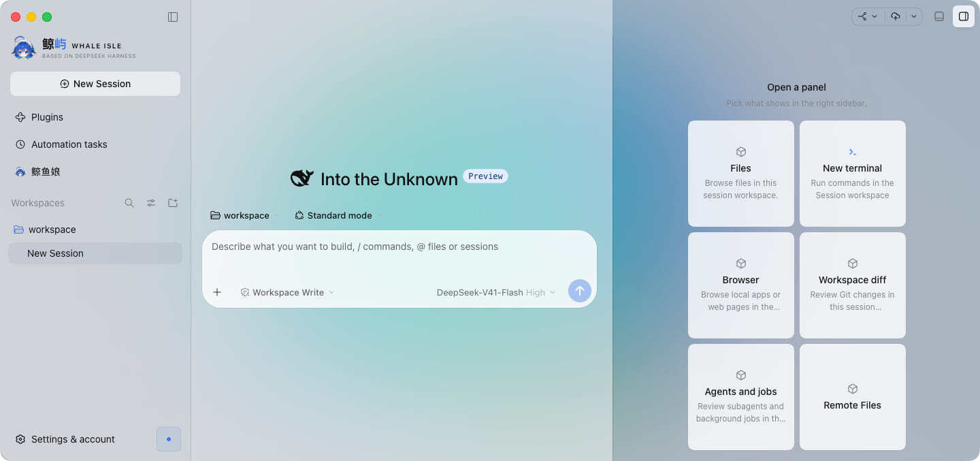Open the Workspace diff panel card
Viewport: 980px width, 461px height.
(853, 285)
